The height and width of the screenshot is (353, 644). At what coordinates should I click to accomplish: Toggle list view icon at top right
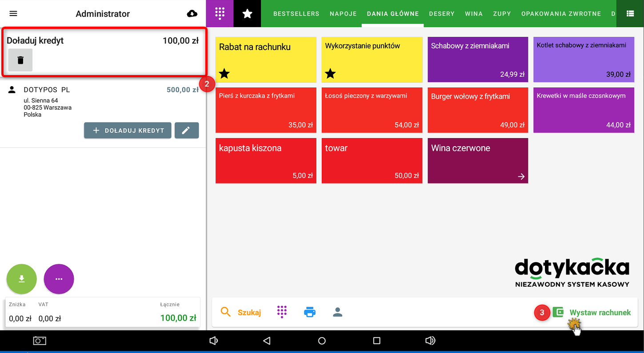pos(630,13)
